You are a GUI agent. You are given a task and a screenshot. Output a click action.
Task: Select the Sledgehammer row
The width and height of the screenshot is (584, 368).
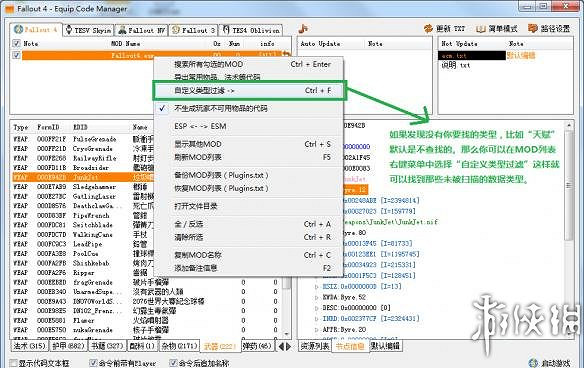click(83, 187)
